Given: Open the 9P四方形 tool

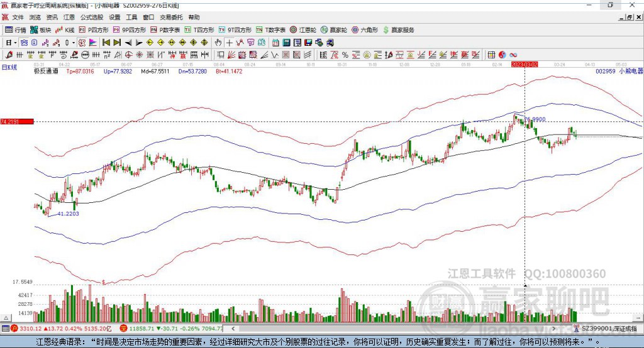Looking at the screenshot, I should (x=130, y=30).
